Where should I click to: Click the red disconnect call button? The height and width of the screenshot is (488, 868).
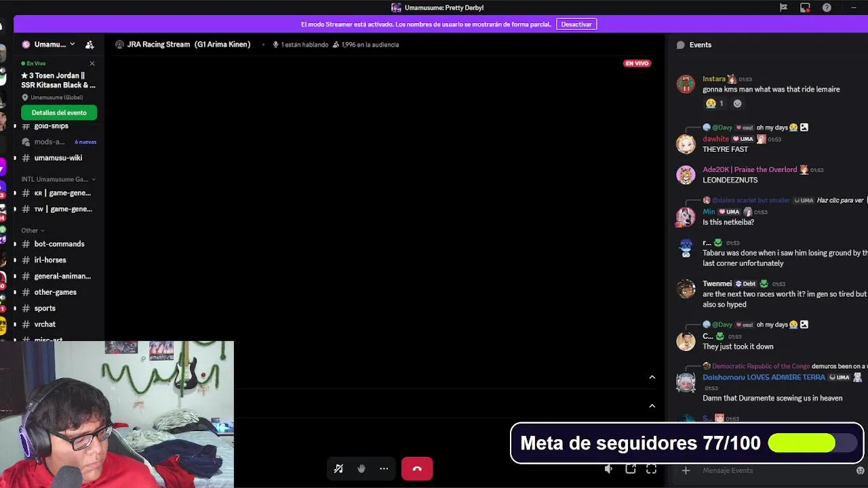[417, 468]
